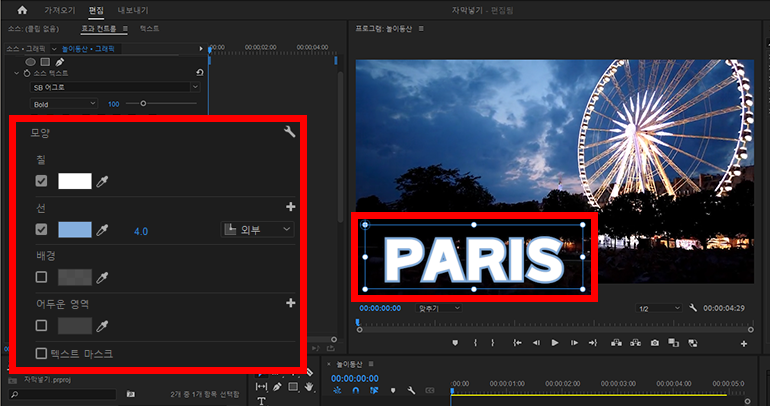Viewport: 770px width, 406px height.
Task: Switch to the 가져오기 workspace tab
Action: (61, 10)
